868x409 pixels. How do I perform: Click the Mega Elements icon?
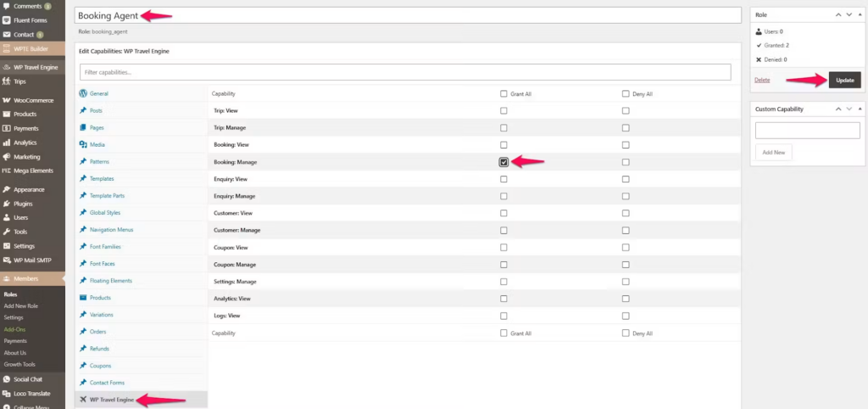pos(6,171)
